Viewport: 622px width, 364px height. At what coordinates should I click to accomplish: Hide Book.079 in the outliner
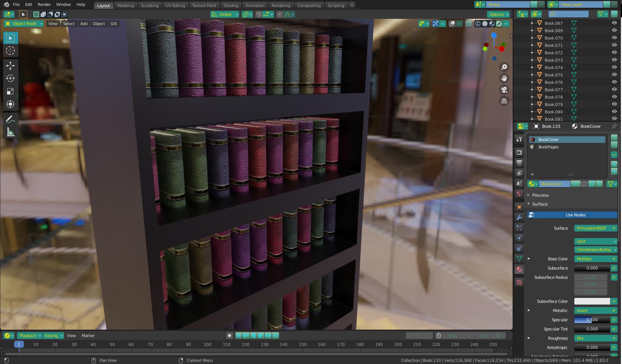coord(614,104)
